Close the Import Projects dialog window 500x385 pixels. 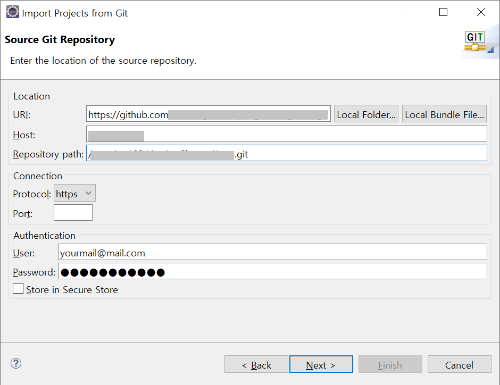point(481,12)
